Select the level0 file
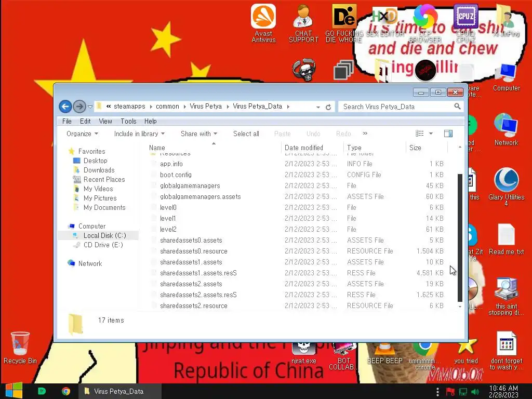Screen dimensions: 532x399 (168, 207)
